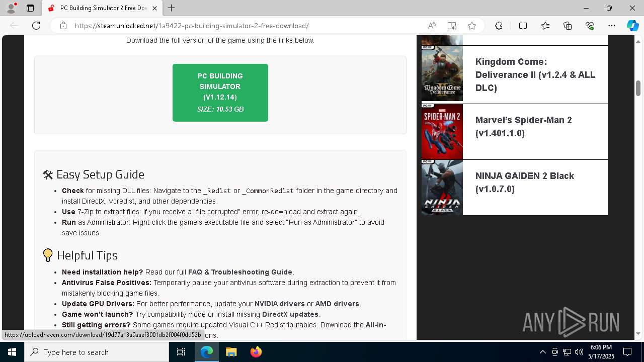Screen dimensions: 644x362
Task: Open the Favorites list icon
Action: point(545,26)
